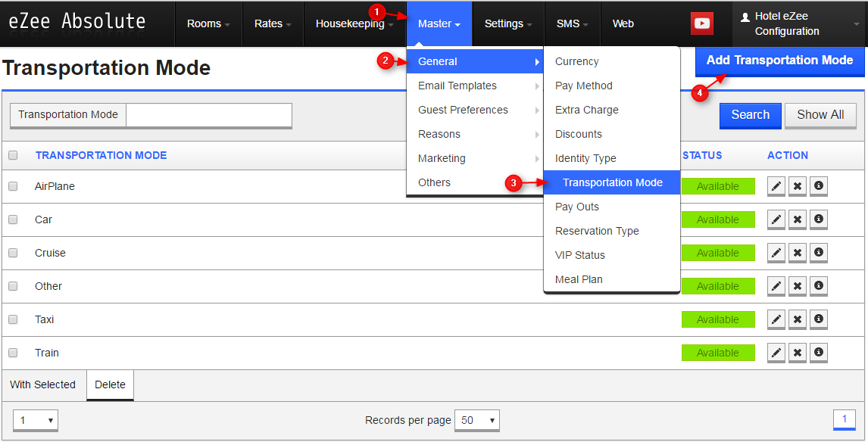868x442 pixels.
Task: Click the user profile icon beside Hotel eZee
Action: coord(745,17)
